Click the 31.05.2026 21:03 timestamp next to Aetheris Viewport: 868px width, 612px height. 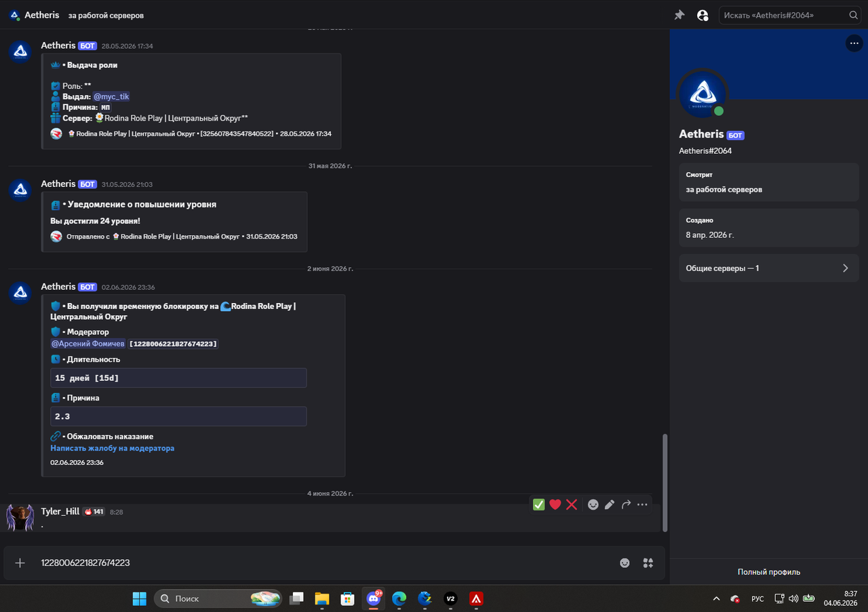(127, 184)
